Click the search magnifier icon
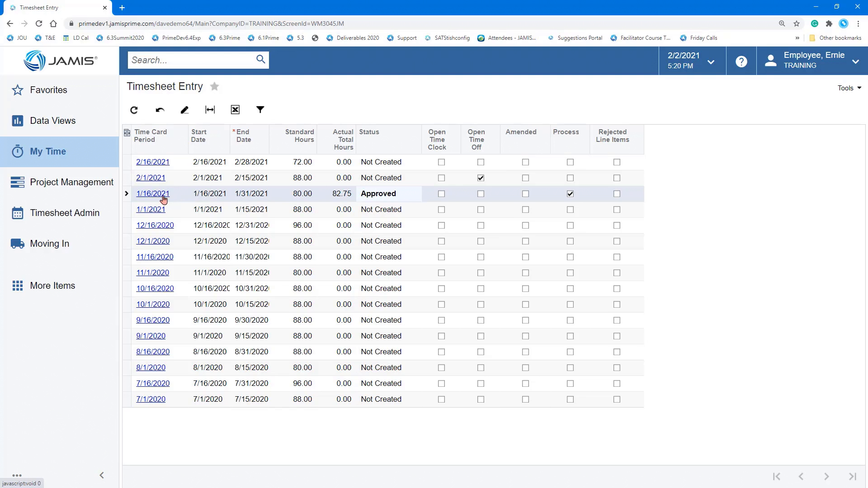The height and width of the screenshot is (488, 868). (x=260, y=59)
